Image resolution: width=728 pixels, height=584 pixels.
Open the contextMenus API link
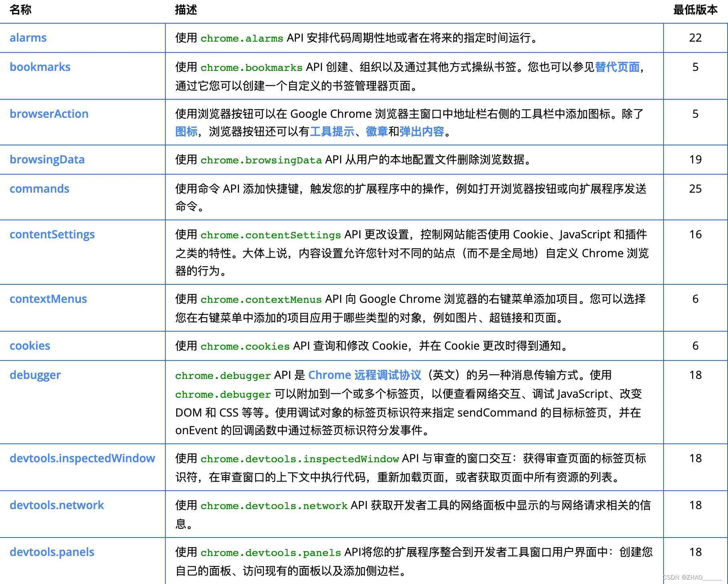[x=48, y=299]
